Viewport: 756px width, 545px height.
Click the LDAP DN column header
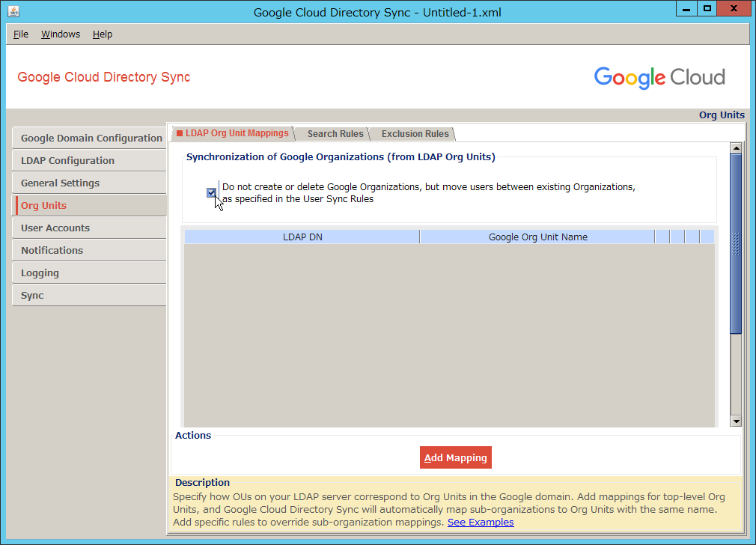coord(302,237)
